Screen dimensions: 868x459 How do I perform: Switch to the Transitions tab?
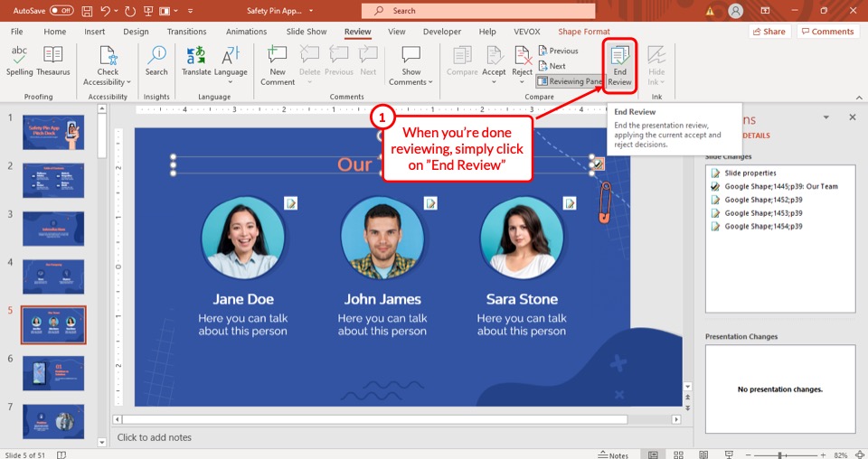186,32
